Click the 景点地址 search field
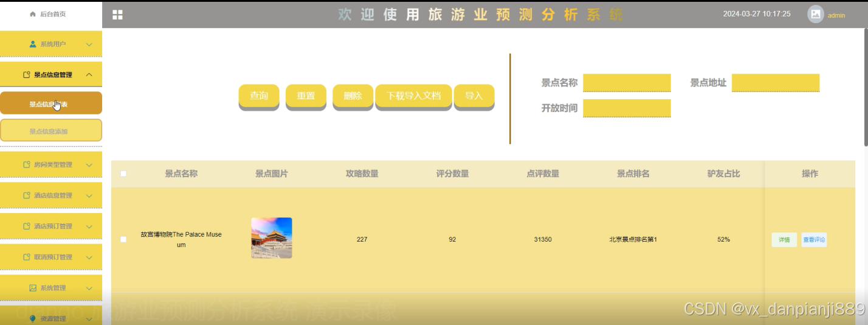868x325 pixels. (776, 83)
